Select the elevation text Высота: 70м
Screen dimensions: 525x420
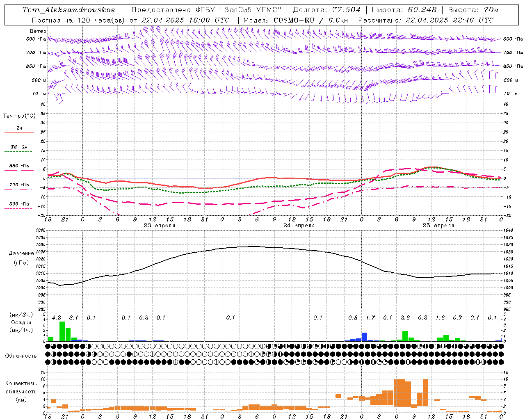pos(473,10)
